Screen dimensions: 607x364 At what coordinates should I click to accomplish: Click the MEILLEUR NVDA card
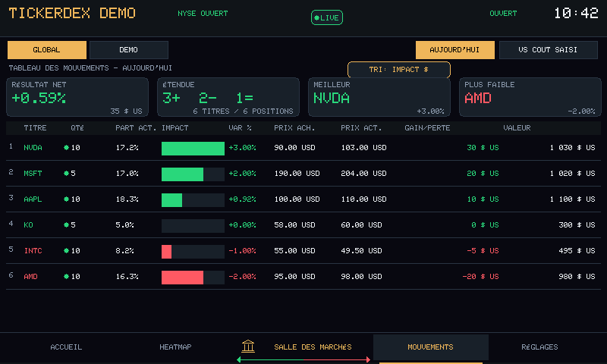point(379,97)
